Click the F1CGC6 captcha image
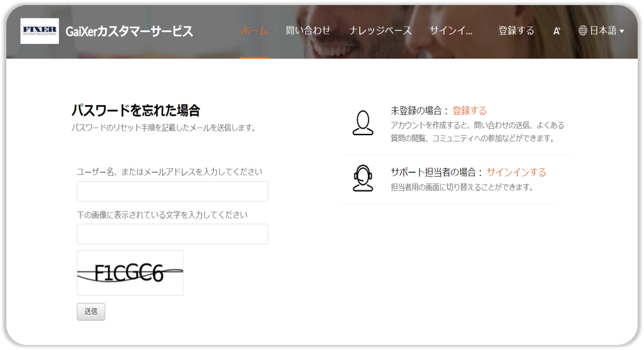The width and height of the screenshot is (644, 350). coord(130,273)
